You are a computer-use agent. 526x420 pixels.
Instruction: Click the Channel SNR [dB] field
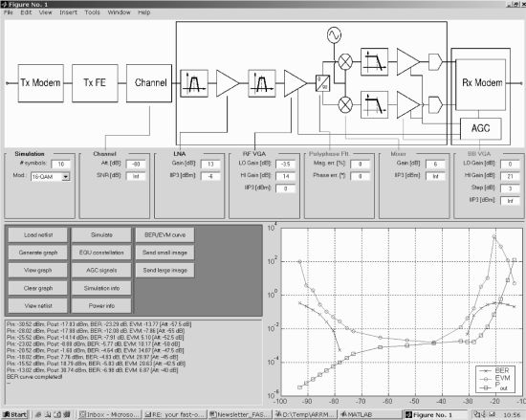[136, 176]
